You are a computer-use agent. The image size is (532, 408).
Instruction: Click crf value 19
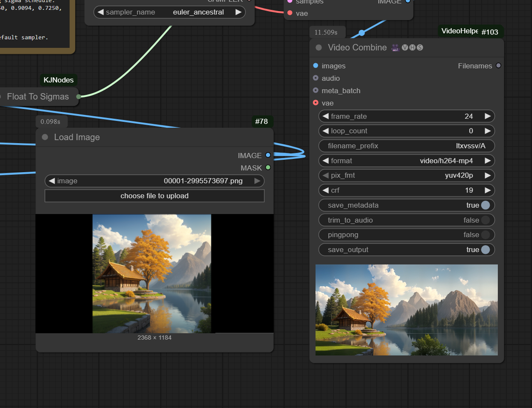pos(469,190)
